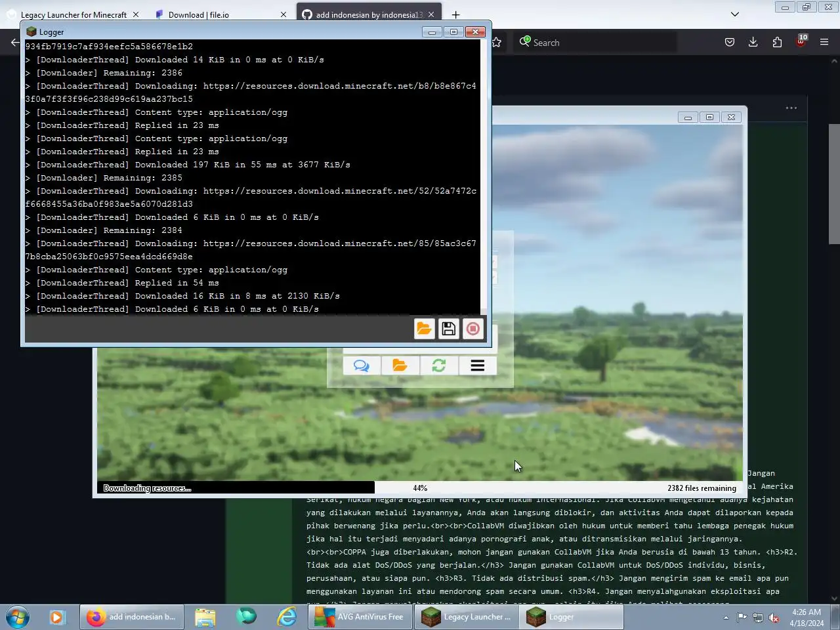
Task: Close the Logger window
Action: click(475, 31)
